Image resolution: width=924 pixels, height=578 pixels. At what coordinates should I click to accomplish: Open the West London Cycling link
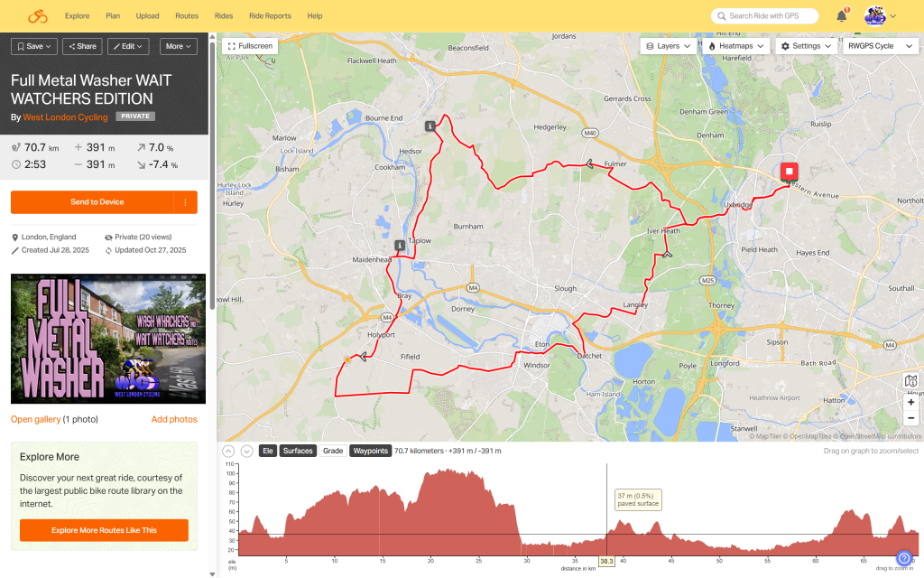point(65,117)
